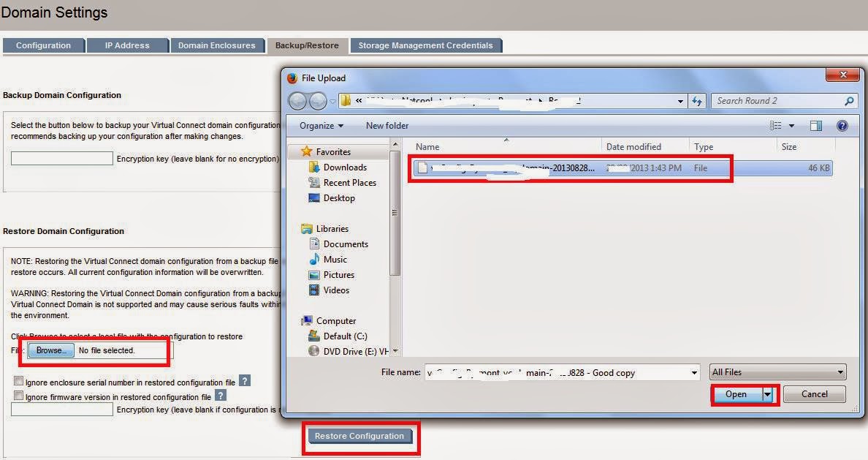This screenshot has width=868, height=460.
Task: Expand the address bar path dropdown arrow
Action: pyautogui.click(x=680, y=102)
